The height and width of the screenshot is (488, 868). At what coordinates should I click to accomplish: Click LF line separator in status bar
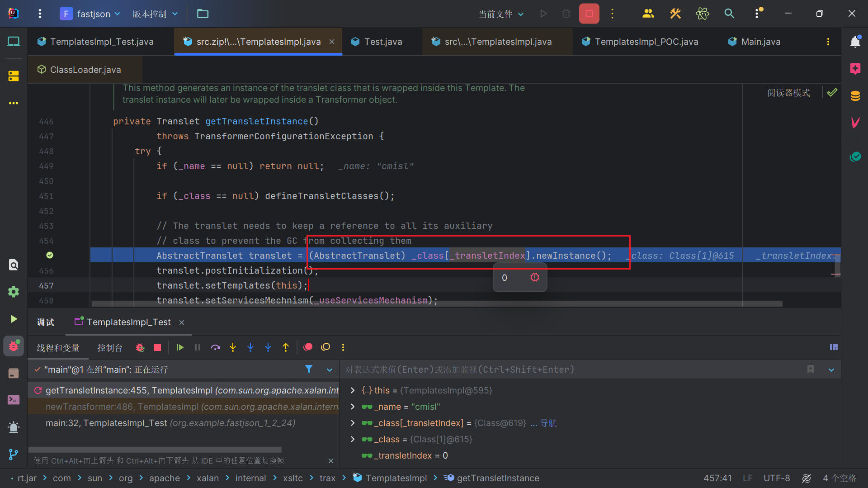coord(748,478)
